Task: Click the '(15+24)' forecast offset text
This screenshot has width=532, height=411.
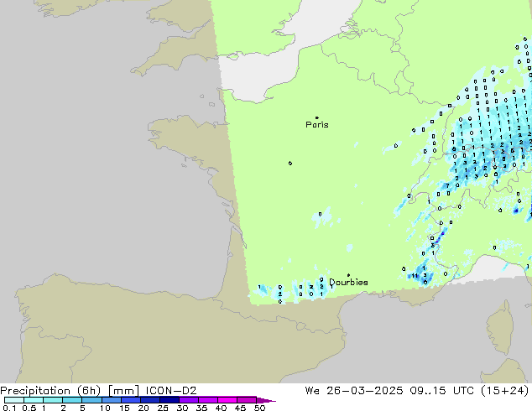Action: [504, 391]
